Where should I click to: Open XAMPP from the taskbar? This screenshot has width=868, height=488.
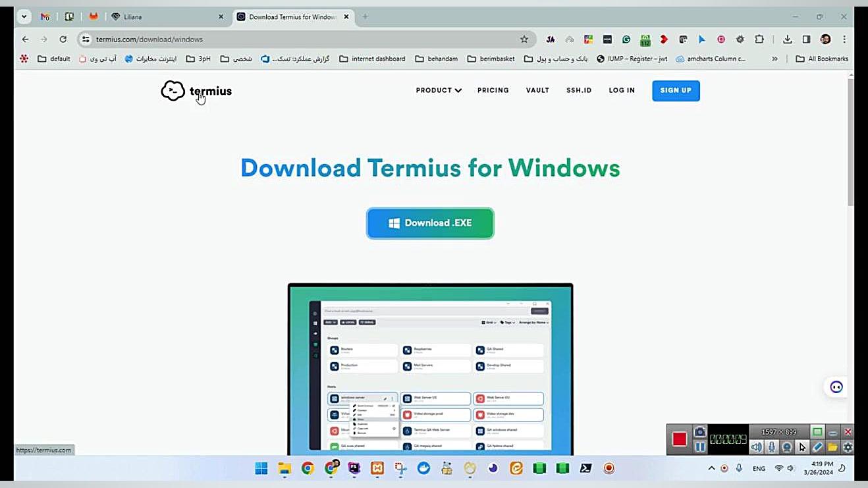coord(377,468)
